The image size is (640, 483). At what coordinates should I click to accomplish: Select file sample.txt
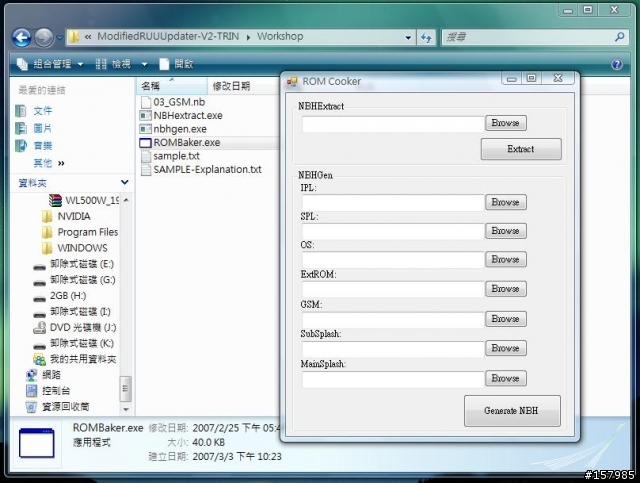tap(170, 156)
